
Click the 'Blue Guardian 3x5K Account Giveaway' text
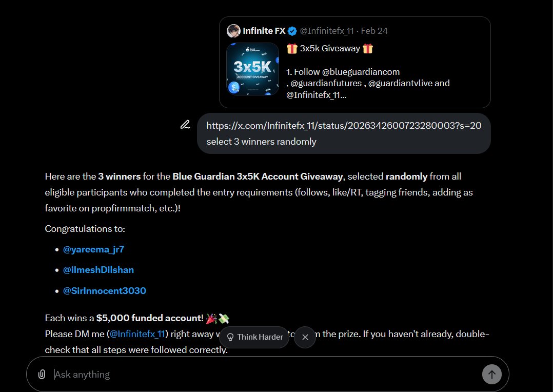[x=258, y=177]
